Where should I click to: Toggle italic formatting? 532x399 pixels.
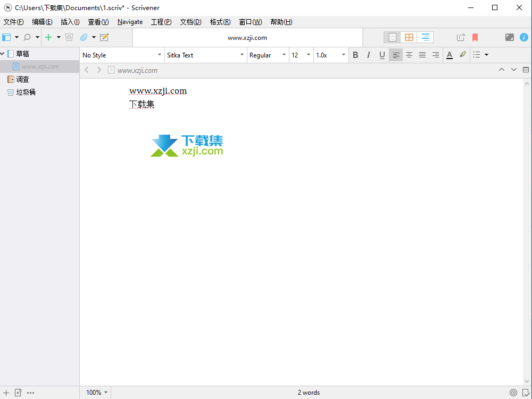pyautogui.click(x=369, y=55)
